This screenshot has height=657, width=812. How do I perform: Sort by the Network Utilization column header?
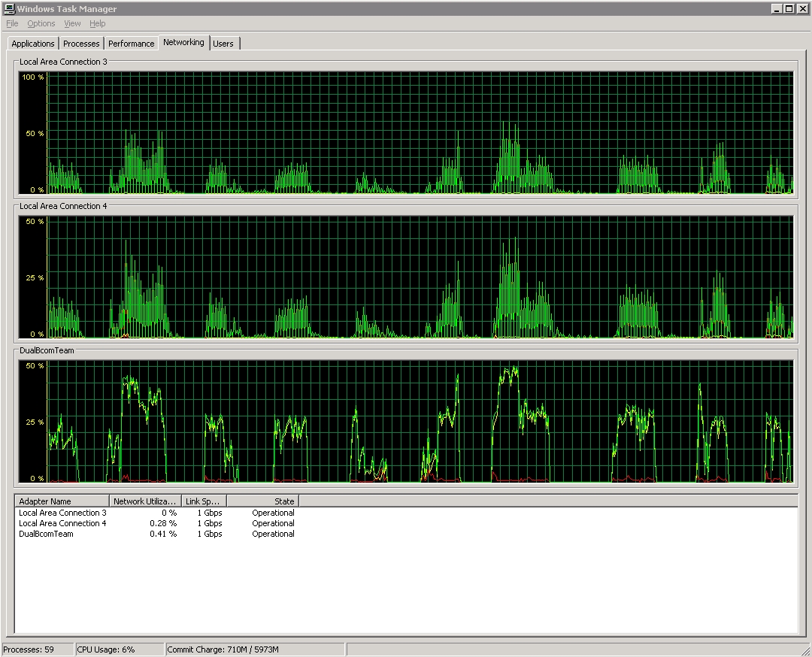145,501
